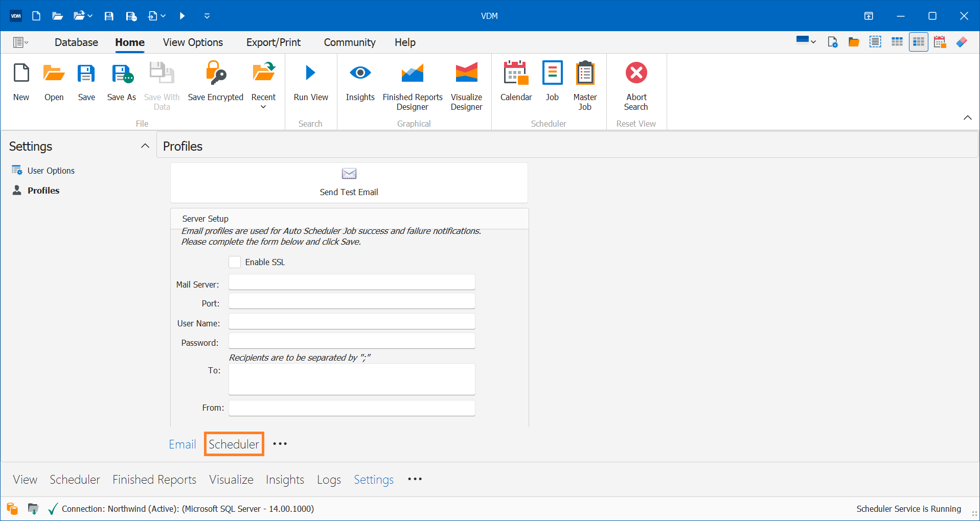Viewport: 980px width, 521px height.
Task: Select the Email profile tab
Action: tap(183, 444)
